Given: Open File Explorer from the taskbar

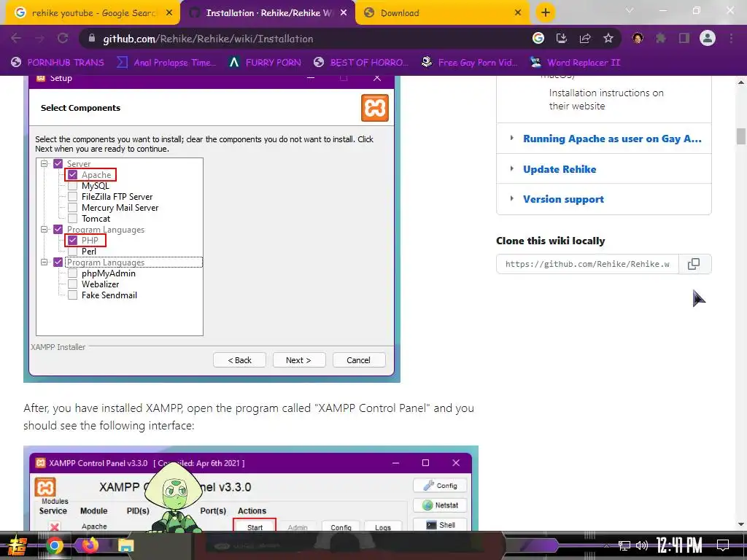Looking at the screenshot, I should 126,546.
